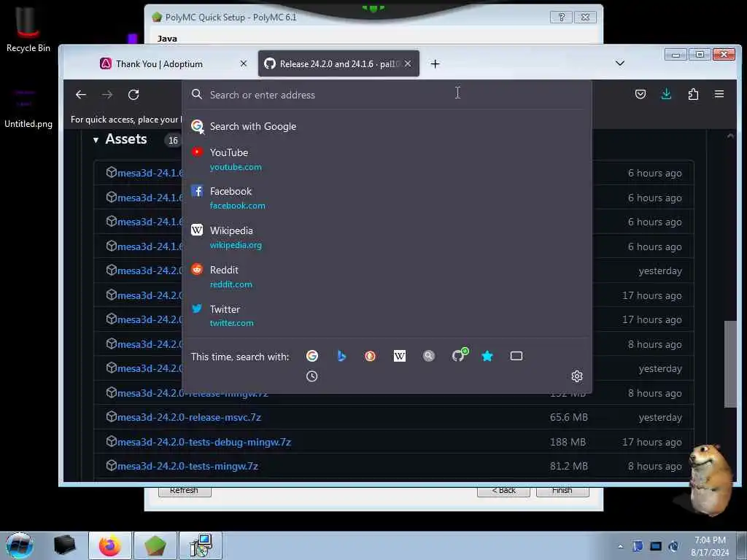Pick the Facebook suggestion

(x=387, y=198)
